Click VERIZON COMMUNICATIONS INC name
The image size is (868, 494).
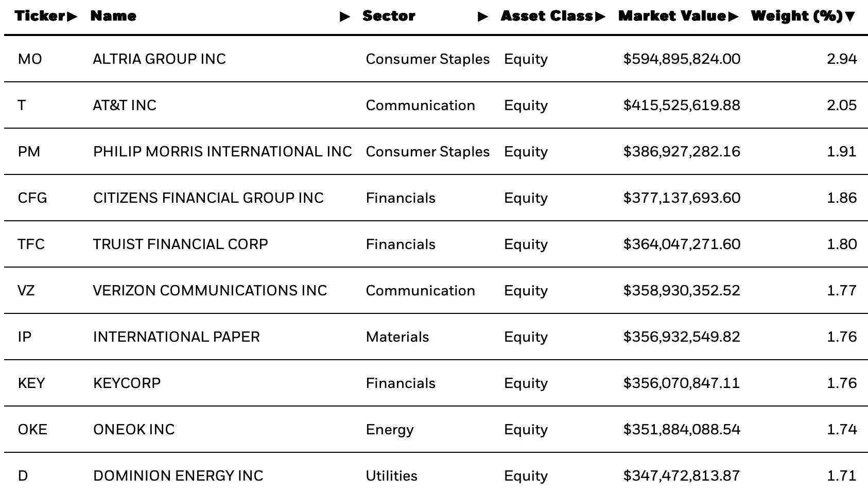[x=210, y=291]
